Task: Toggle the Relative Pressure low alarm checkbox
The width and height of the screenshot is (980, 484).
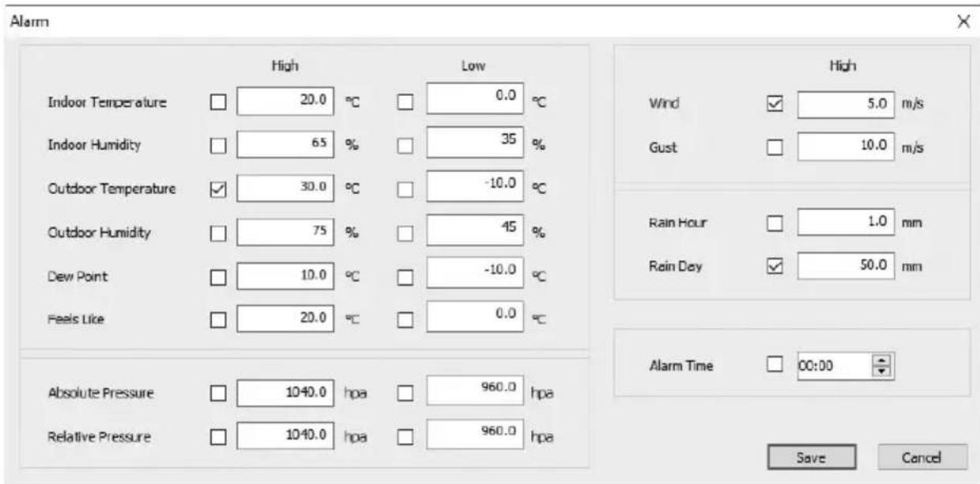Action: [405, 437]
